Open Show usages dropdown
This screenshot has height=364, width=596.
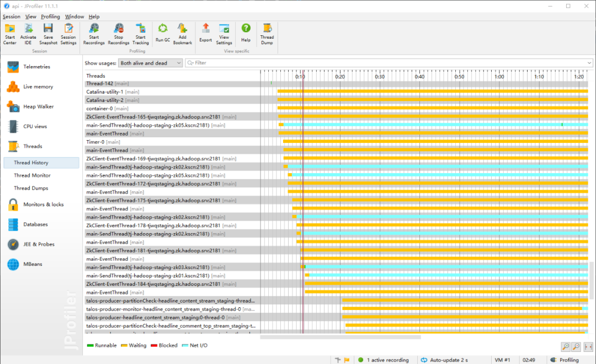[151, 63]
